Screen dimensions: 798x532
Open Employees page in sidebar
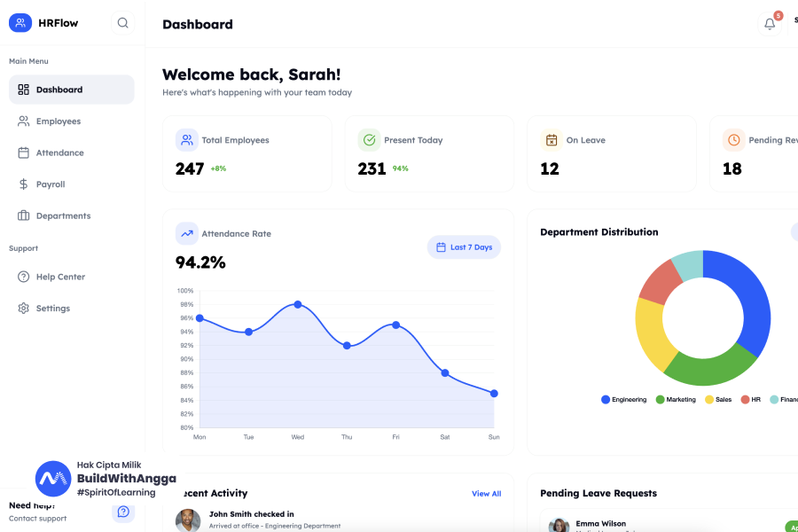point(58,121)
